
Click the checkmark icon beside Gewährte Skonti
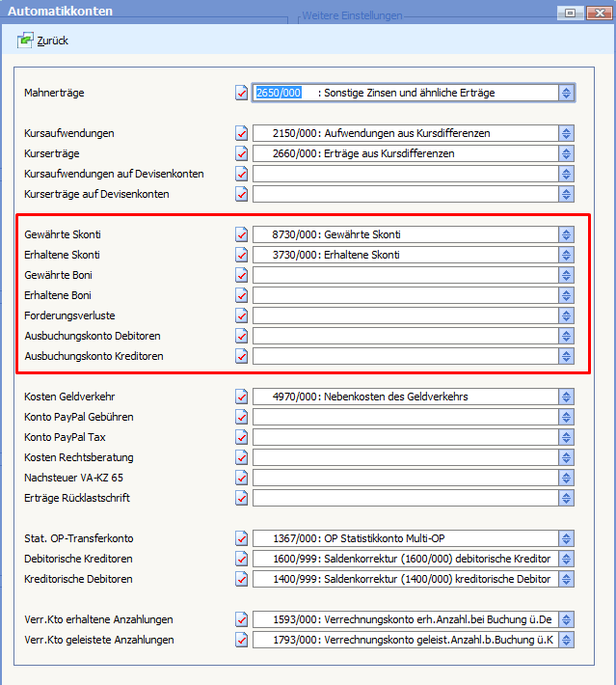[241, 235]
